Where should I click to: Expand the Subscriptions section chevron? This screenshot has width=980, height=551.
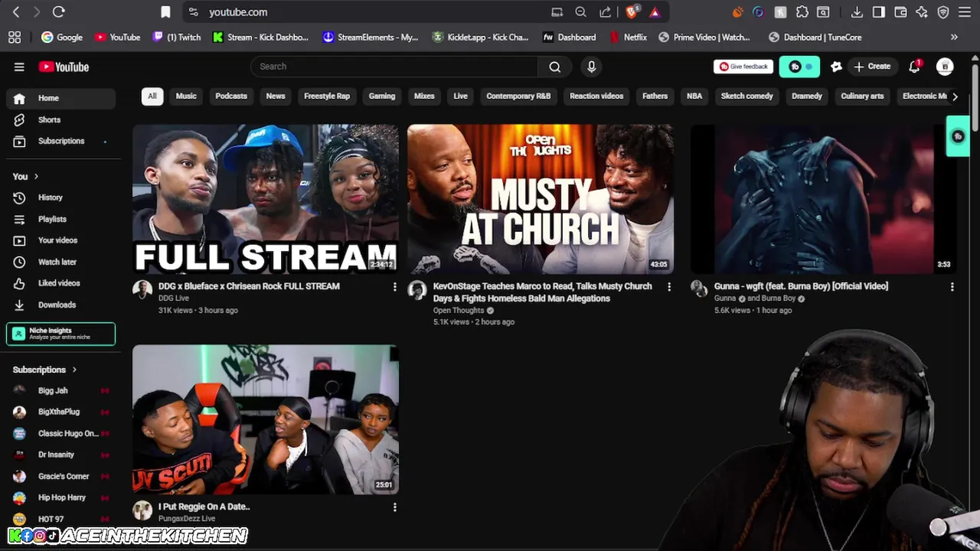tap(74, 370)
